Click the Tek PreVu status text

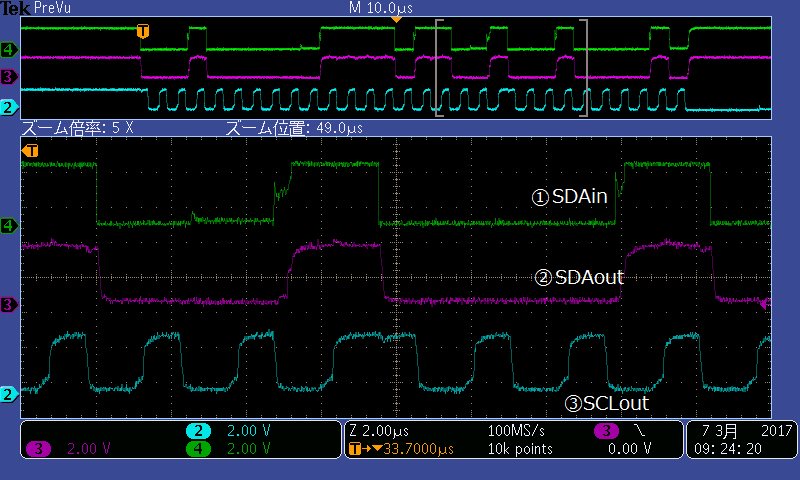[36, 8]
